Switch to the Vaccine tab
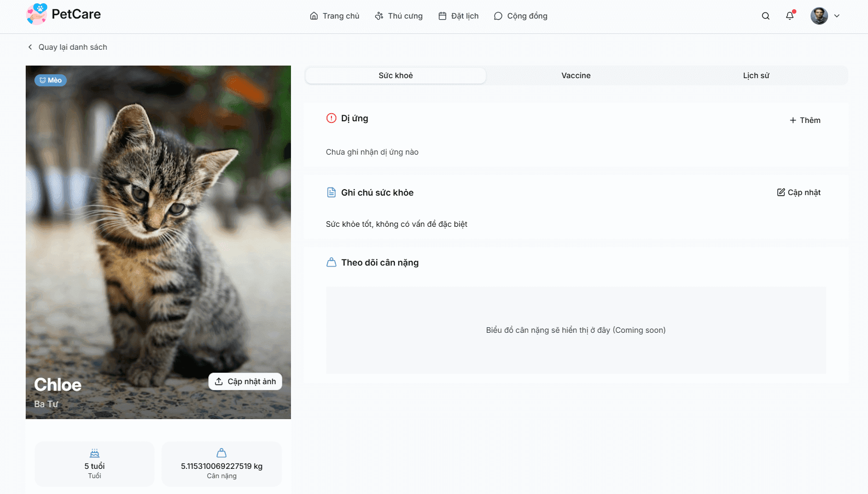This screenshot has height=494, width=868. [x=576, y=75]
